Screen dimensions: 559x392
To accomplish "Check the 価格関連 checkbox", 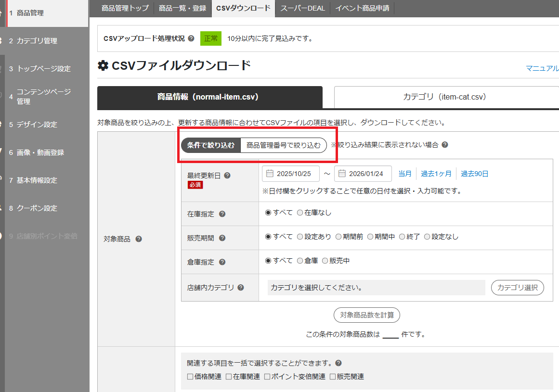I will (x=190, y=377).
